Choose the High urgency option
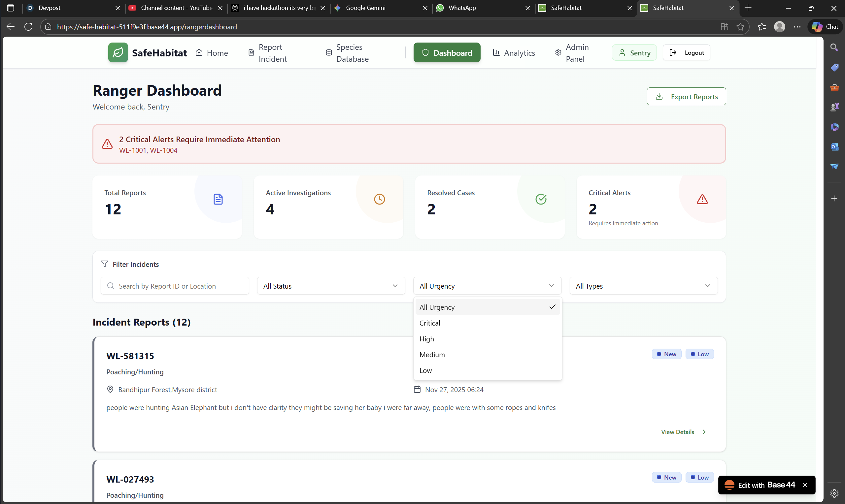 coord(426,339)
